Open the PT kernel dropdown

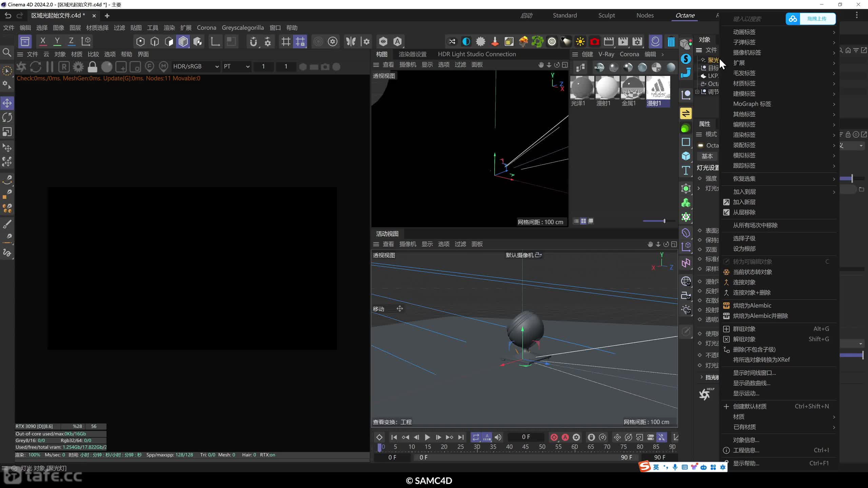coord(237,66)
